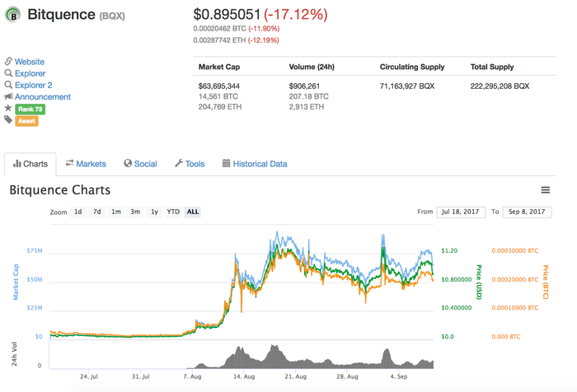The image size is (577, 392).
Task: Set chart zoom to YTD
Action: click(173, 212)
